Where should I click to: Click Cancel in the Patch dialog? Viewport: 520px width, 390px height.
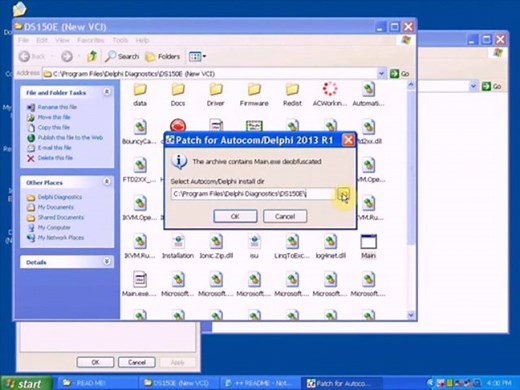(285, 216)
